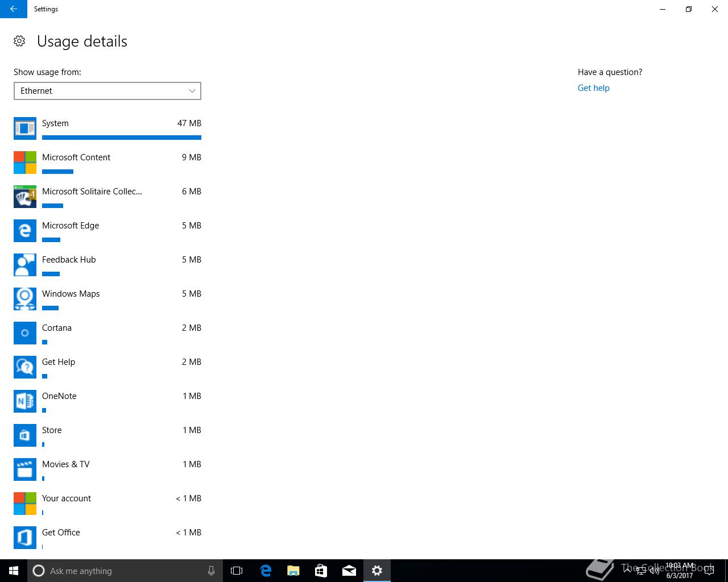Screen dimensions: 728x582
Task: Click the 'Microsoft Solitaire Collec...' label
Action: click(92, 192)
